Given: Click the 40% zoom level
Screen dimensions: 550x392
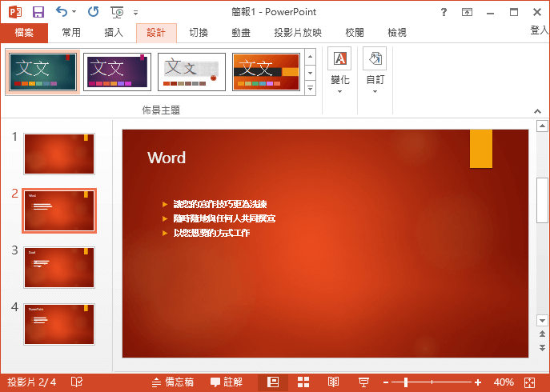Looking at the screenshot, I should [x=504, y=382].
